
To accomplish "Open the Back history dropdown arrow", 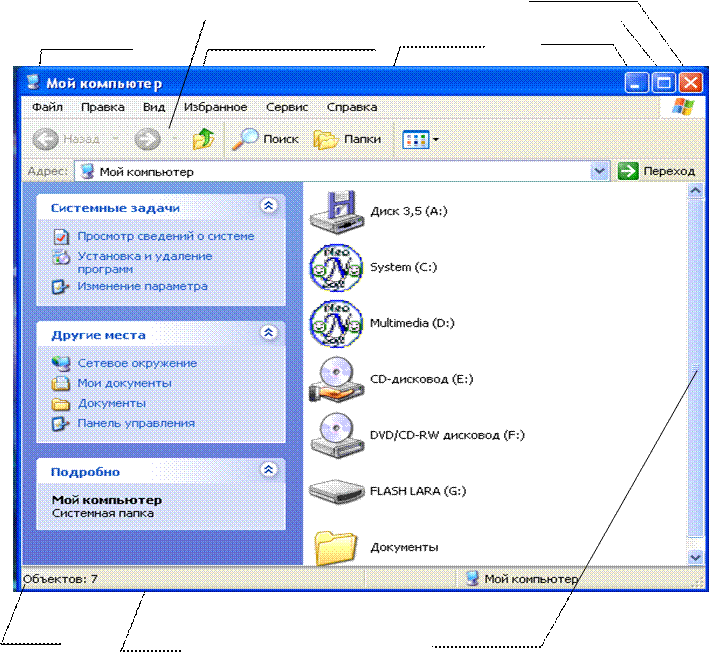I will [x=116, y=138].
